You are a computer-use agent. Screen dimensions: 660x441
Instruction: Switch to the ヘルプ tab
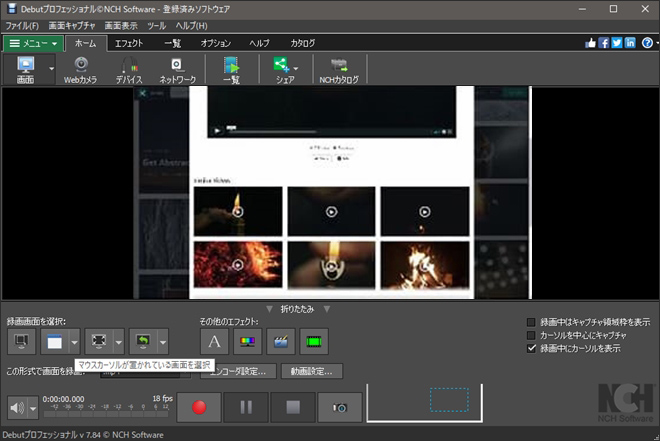click(x=259, y=43)
